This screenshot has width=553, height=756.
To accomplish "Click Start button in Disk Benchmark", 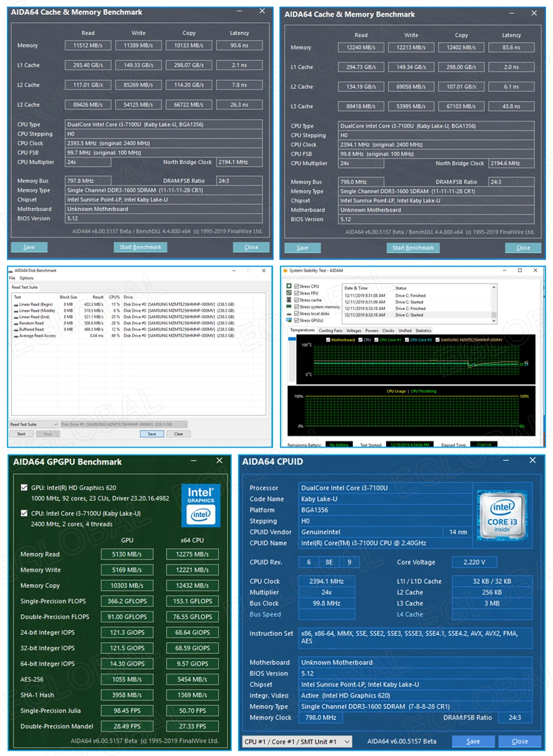I will click(22, 434).
